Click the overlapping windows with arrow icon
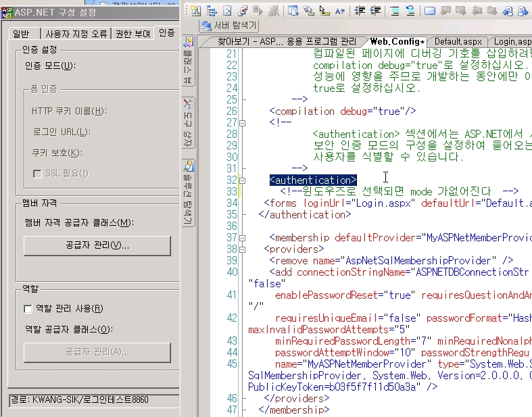This screenshot has width=532, height=417. pyautogui.click(x=242, y=11)
